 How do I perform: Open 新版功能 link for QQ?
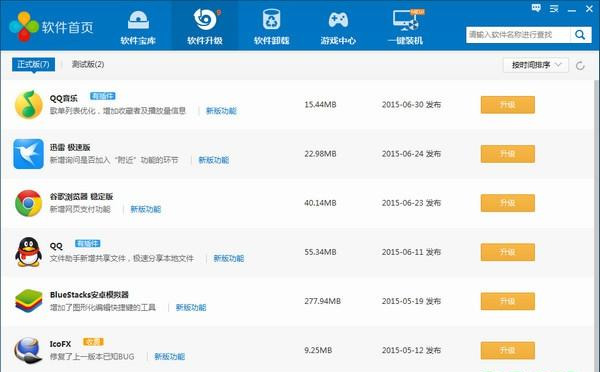click(228, 258)
